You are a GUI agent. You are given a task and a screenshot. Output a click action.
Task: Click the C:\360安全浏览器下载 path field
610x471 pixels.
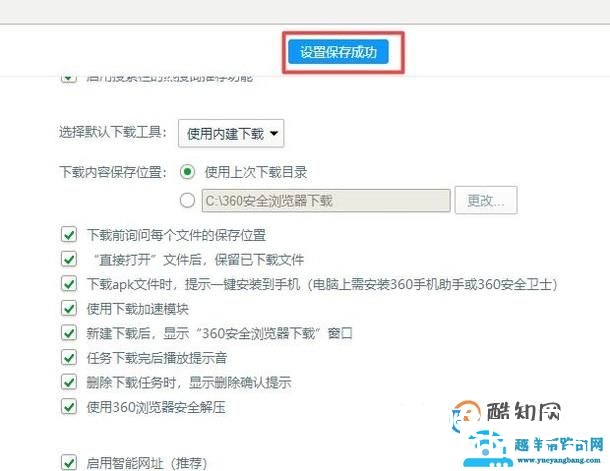click(x=326, y=201)
